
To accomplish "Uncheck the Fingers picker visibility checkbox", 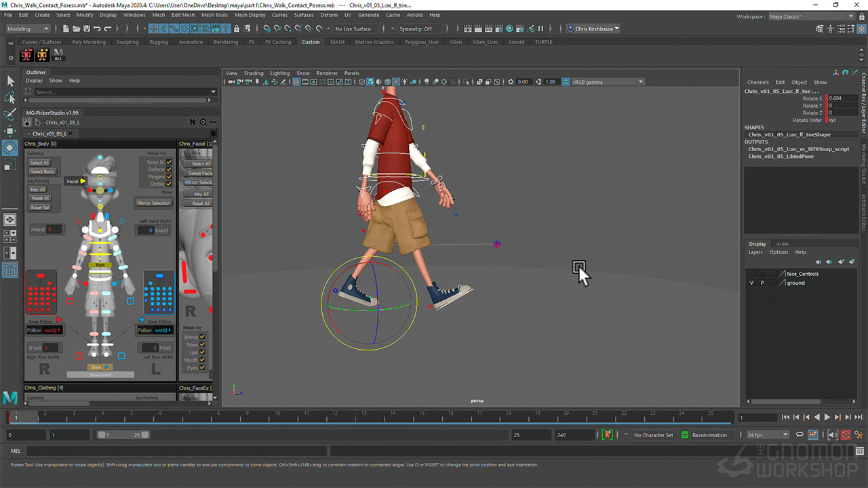I will tap(169, 177).
